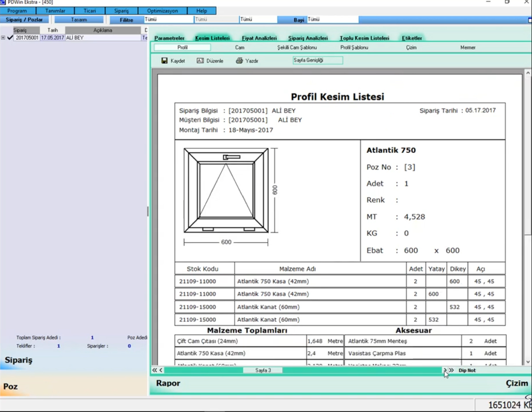Expand the order 201705001 tree row
This screenshot has width=532, height=412.
(3, 38)
